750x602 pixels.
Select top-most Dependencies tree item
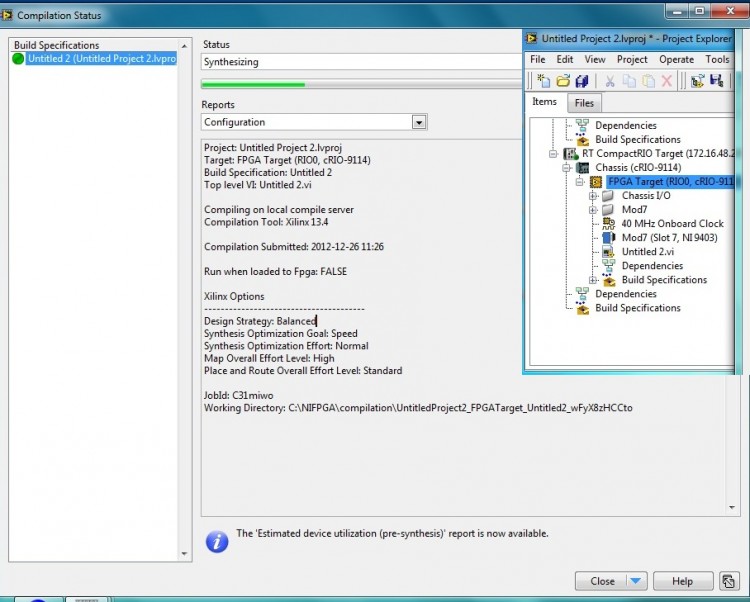pos(626,125)
